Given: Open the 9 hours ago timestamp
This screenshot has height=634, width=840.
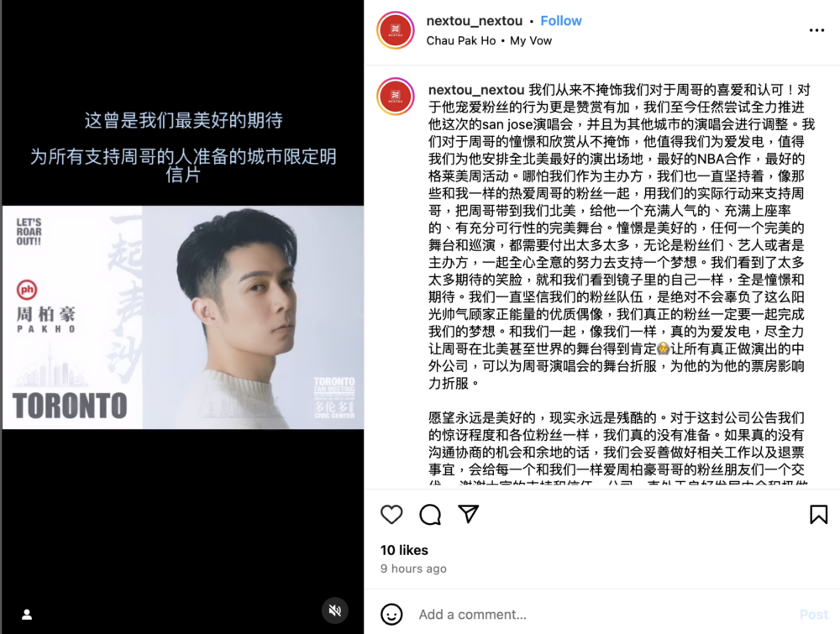Looking at the screenshot, I should [x=413, y=569].
